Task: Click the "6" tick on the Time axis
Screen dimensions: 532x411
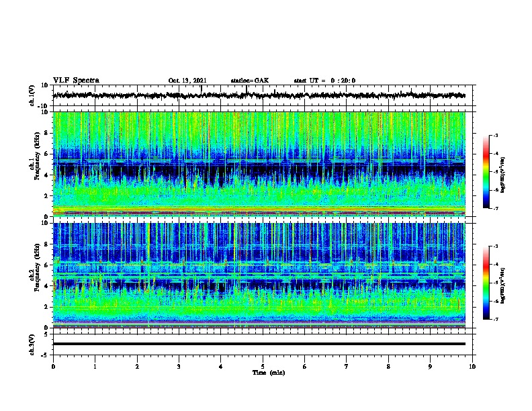Action: [305, 367]
